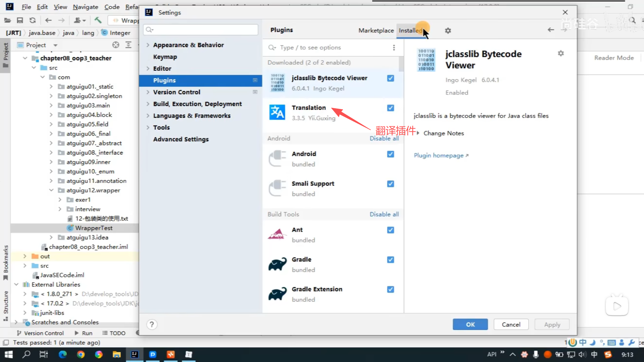
Task: Click the help question mark button
Action: (x=152, y=324)
